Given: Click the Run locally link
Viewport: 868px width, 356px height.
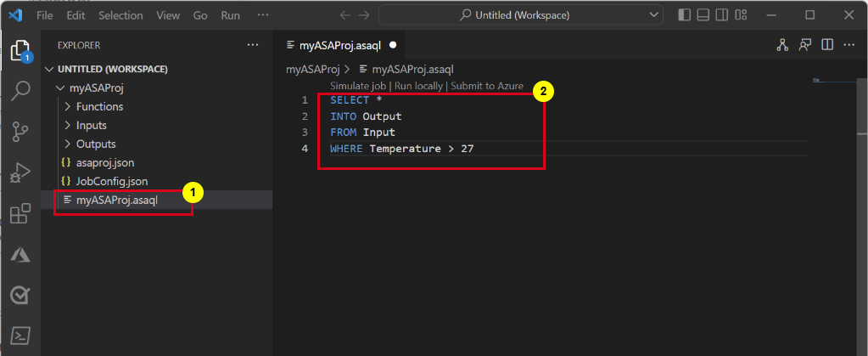Looking at the screenshot, I should pos(419,86).
